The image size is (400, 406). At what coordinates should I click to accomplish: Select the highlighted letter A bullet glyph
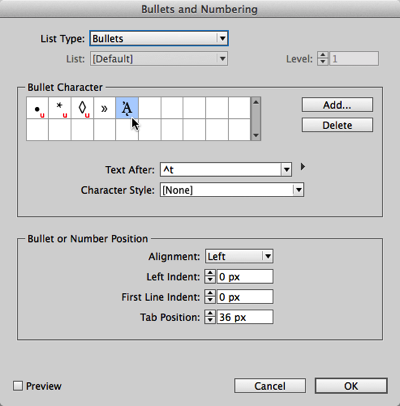(127, 108)
